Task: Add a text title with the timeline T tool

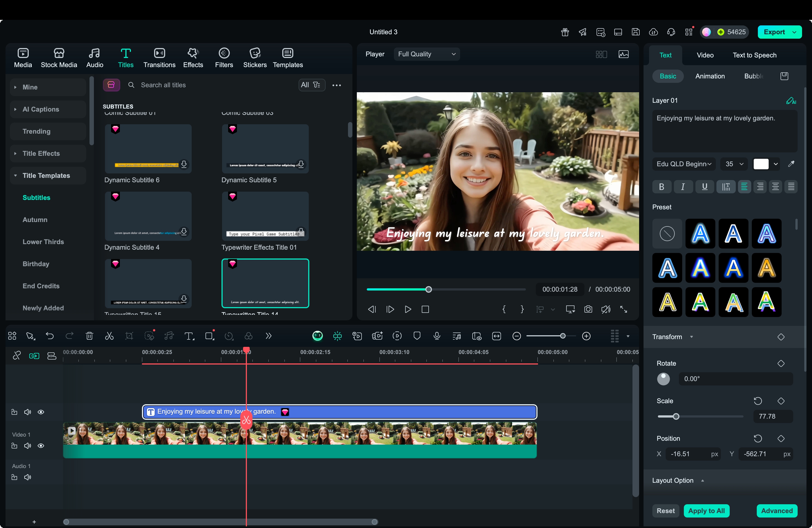Action: 189,336
